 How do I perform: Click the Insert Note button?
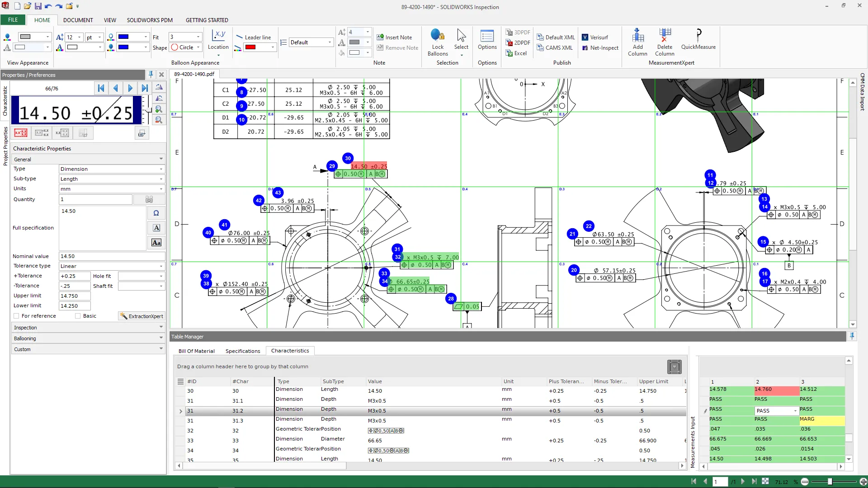pos(395,37)
